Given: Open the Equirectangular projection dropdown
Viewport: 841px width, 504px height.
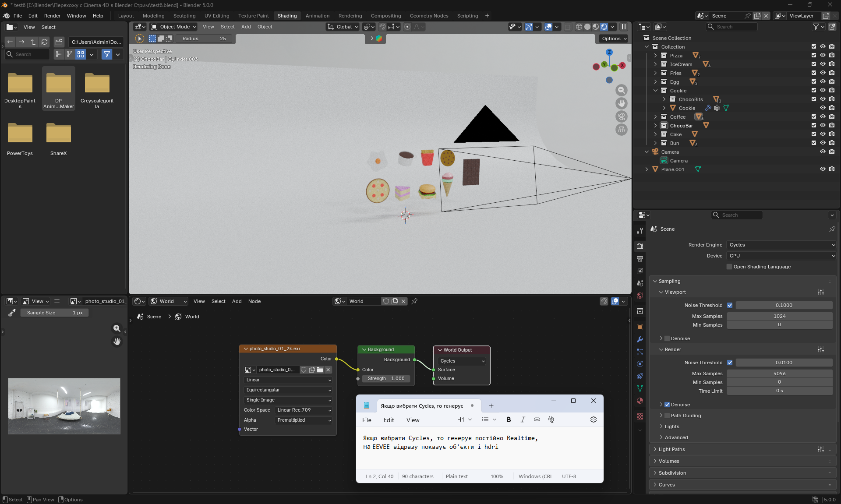Looking at the screenshot, I should pyautogui.click(x=288, y=390).
